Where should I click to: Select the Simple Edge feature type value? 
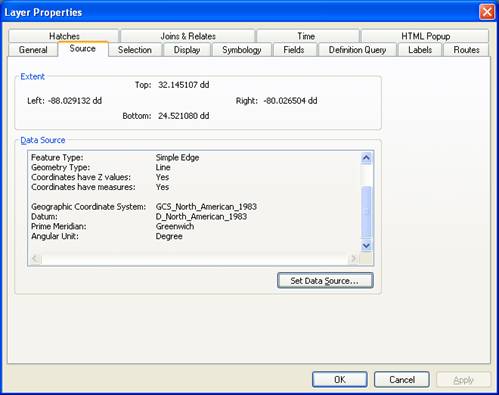pyautogui.click(x=177, y=158)
